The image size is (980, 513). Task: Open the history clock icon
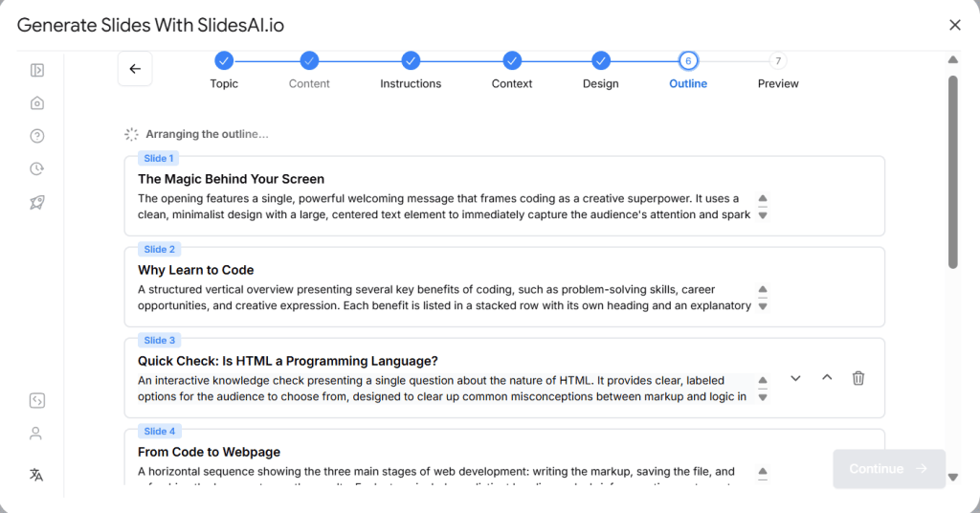[36, 169]
